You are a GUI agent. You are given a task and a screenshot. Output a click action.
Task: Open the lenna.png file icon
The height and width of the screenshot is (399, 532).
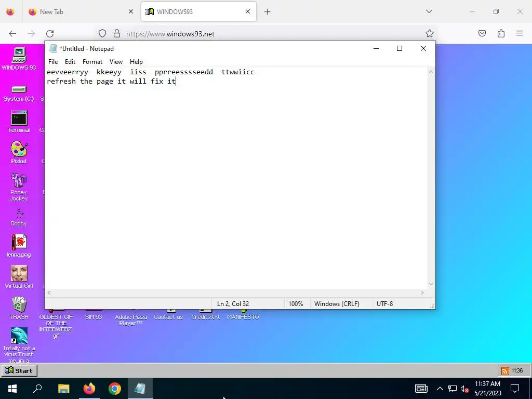[19, 246]
